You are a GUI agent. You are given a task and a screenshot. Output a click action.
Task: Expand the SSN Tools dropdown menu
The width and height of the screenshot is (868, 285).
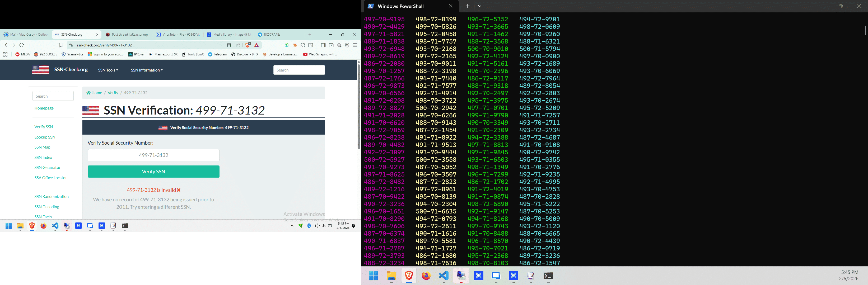(108, 70)
